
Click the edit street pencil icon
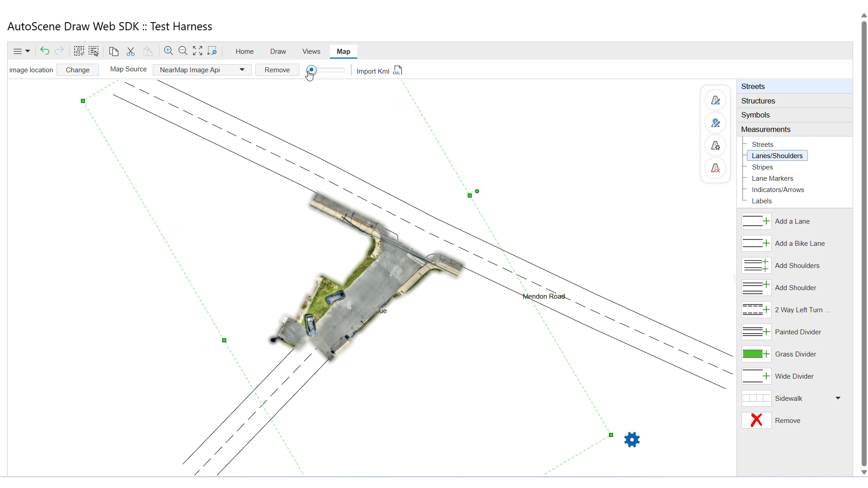coord(715,100)
